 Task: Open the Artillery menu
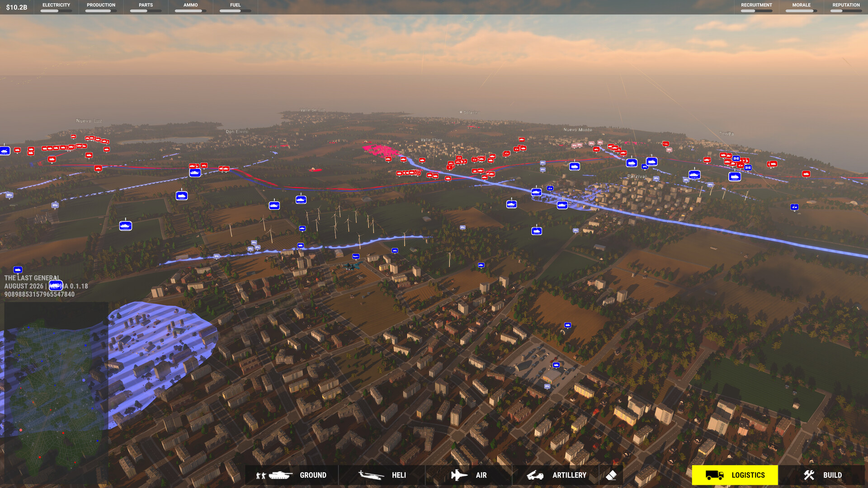pyautogui.click(x=556, y=475)
